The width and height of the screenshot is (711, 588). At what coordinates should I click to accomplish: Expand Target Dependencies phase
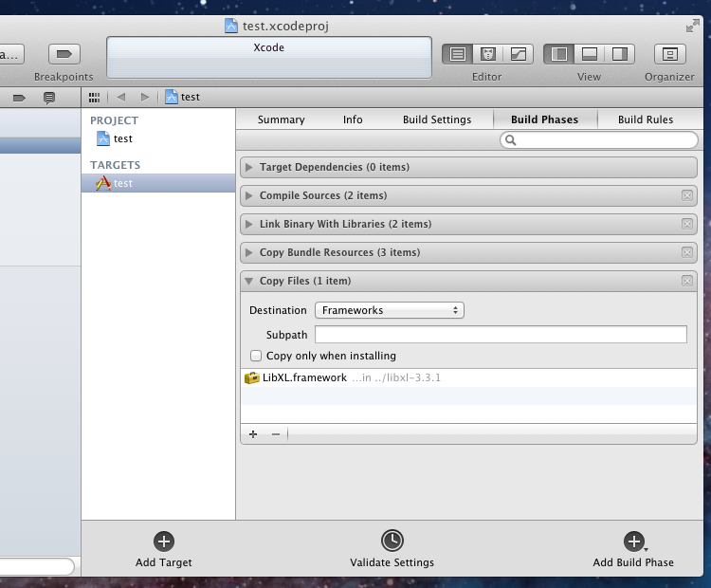[x=248, y=168]
